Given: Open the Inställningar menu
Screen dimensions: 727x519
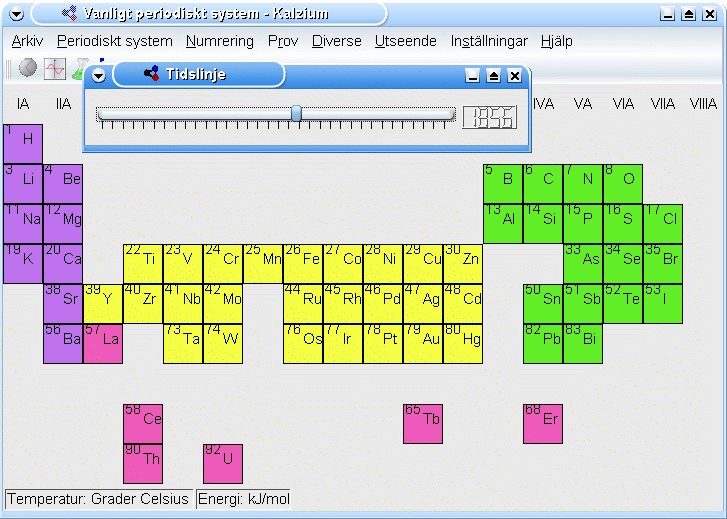Looking at the screenshot, I should (489, 41).
